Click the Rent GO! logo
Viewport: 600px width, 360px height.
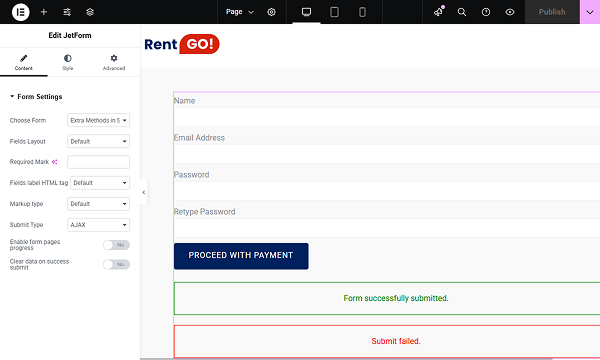coord(182,44)
